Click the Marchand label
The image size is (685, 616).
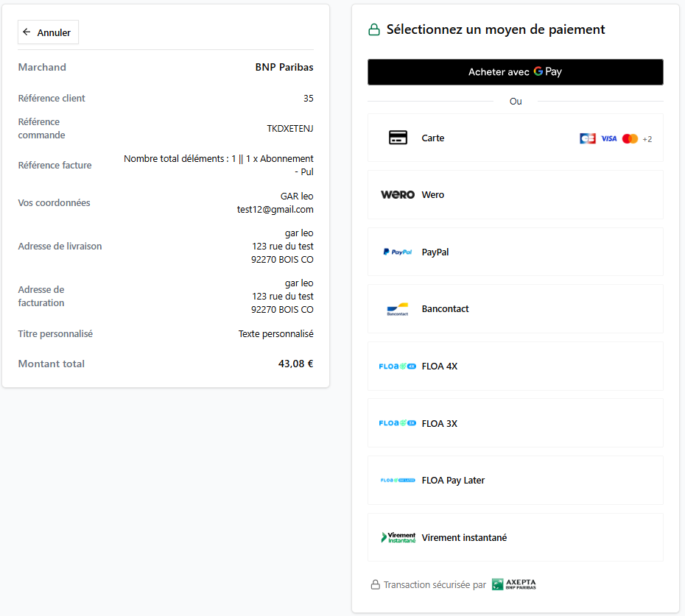[42, 67]
